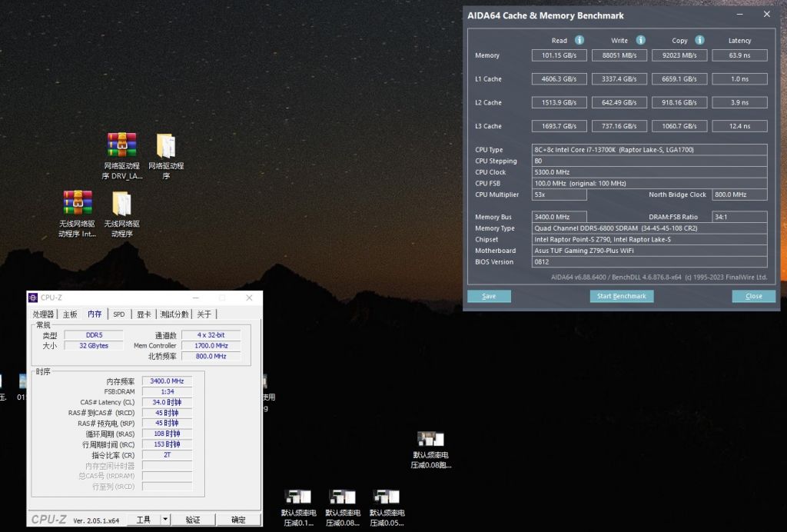Go to the 测试分数 tab in CPU-Z
This screenshot has height=532, width=787.
[x=174, y=314]
